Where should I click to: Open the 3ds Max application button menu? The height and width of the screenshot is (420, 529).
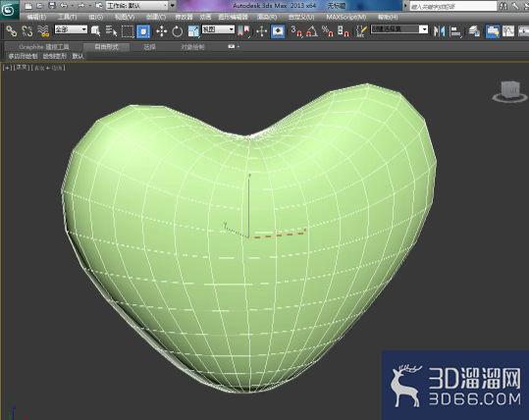click(9, 10)
